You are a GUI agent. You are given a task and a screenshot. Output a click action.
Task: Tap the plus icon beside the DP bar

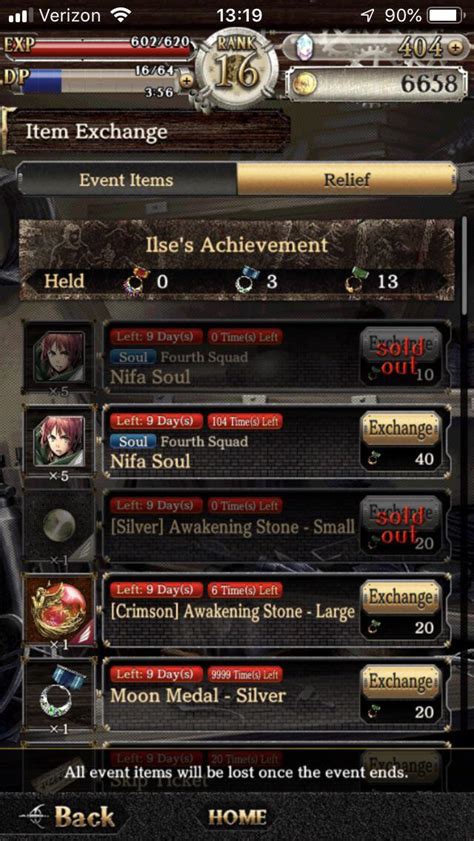click(187, 81)
